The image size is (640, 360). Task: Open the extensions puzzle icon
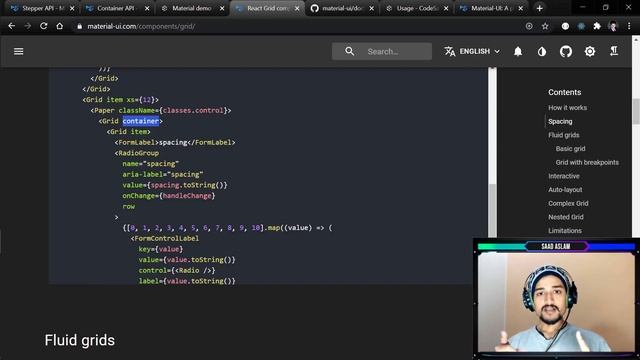click(x=597, y=26)
